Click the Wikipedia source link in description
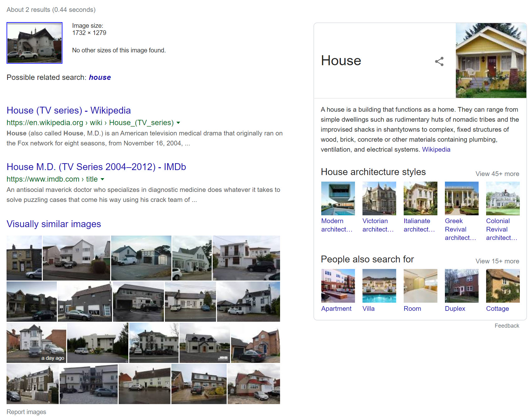This screenshot has width=532, height=420. pyautogui.click(x=436, y=149)
